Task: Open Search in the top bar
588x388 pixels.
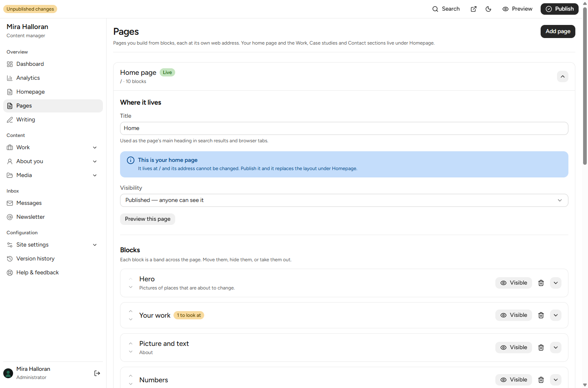Action: (x=446, y=9)
